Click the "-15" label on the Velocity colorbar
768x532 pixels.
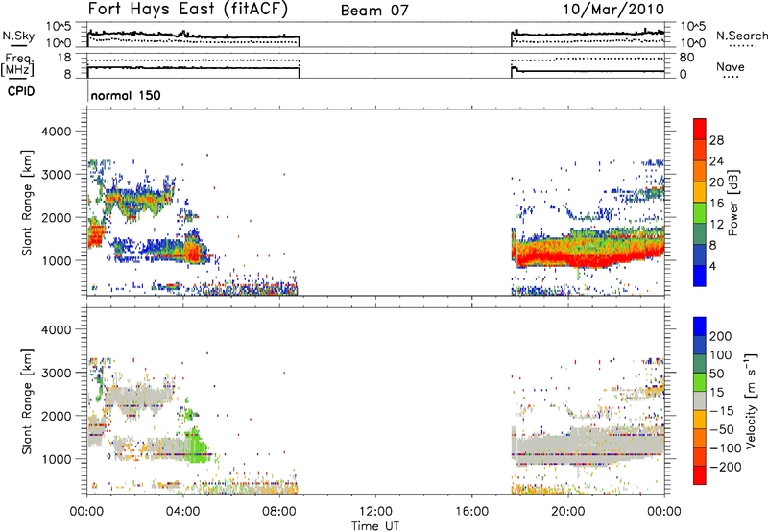[x=722, y=410]
